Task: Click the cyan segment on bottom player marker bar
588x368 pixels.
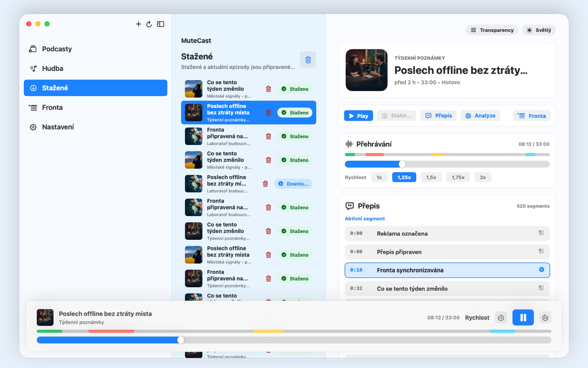Action: (x=502, y=331)
